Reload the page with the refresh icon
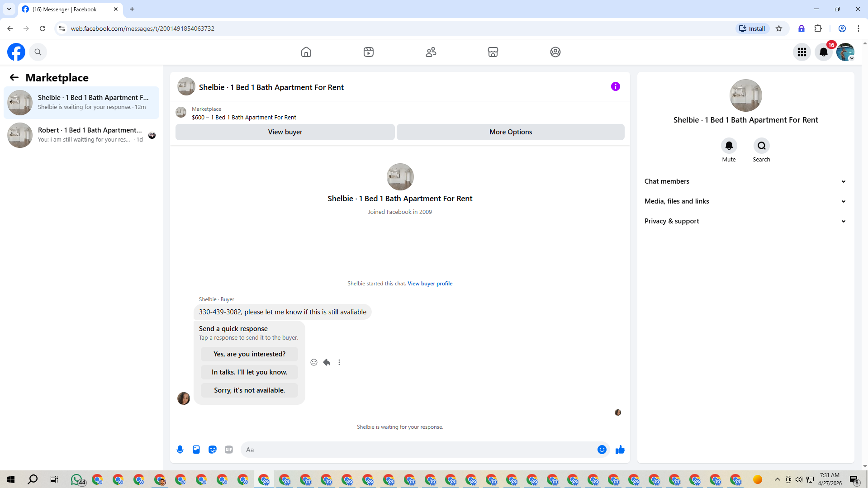 click(x=43, y=28)
